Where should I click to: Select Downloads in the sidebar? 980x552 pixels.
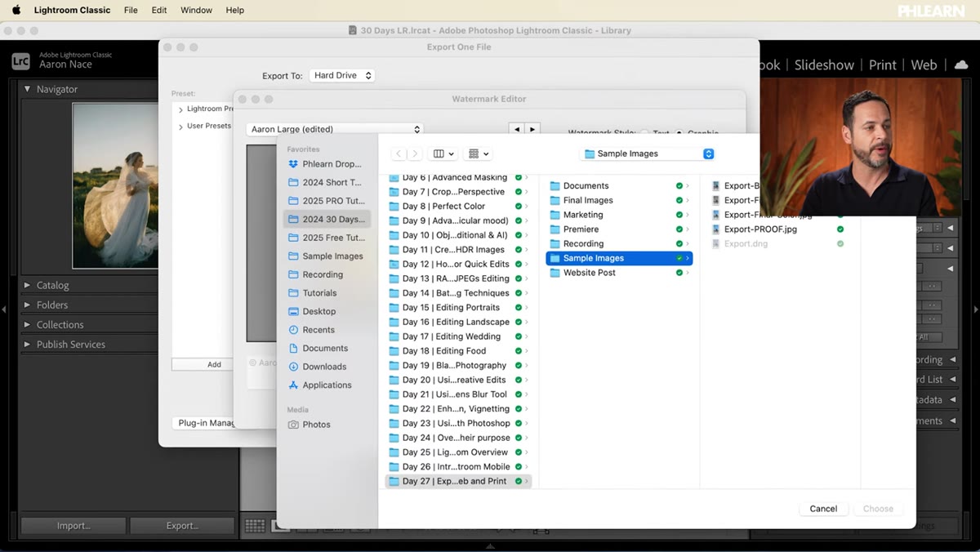[325, 367]
